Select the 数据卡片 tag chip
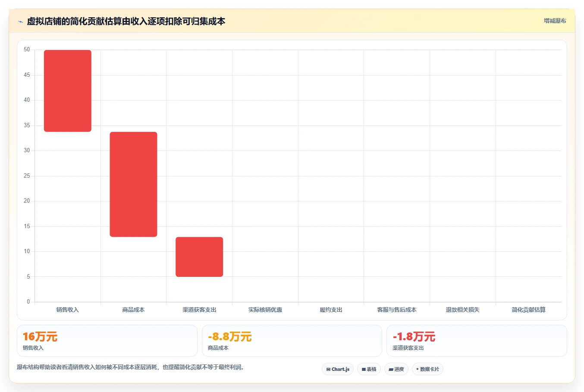 427,369
